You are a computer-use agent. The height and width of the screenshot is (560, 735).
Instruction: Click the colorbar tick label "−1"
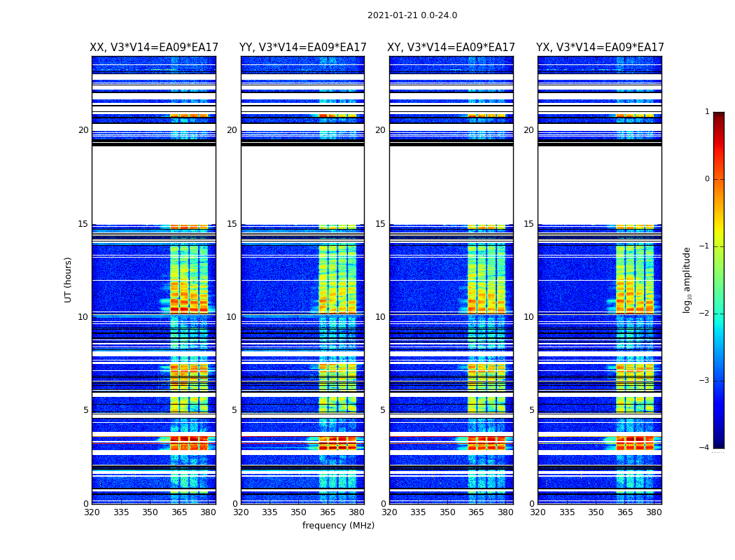pos(704,246)
